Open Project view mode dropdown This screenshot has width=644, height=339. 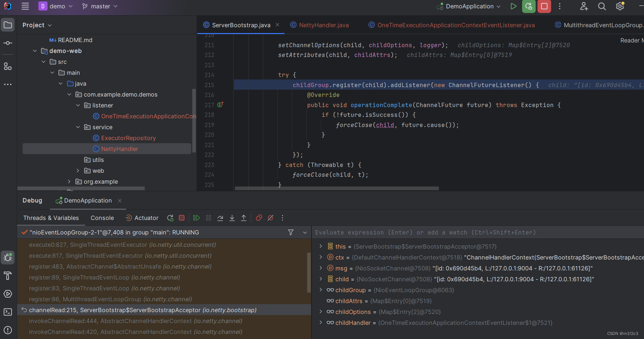tap(37, 25)
